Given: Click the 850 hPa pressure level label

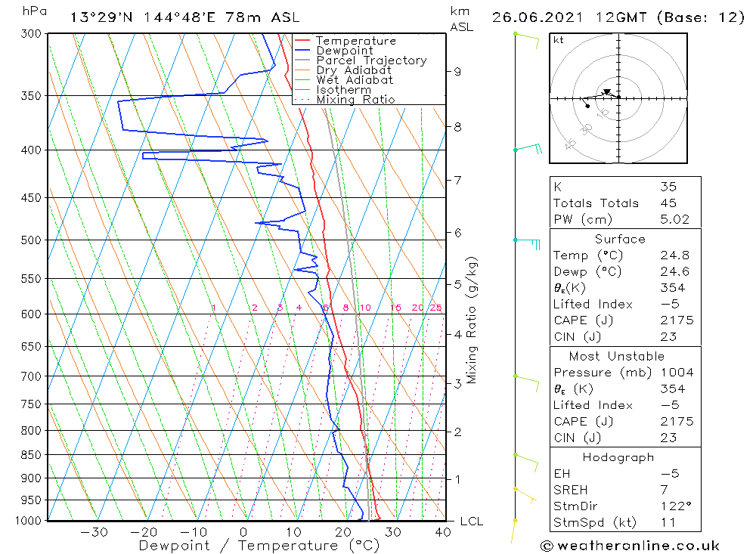Looking at the screenshot, I should click(x=31, y=455).
